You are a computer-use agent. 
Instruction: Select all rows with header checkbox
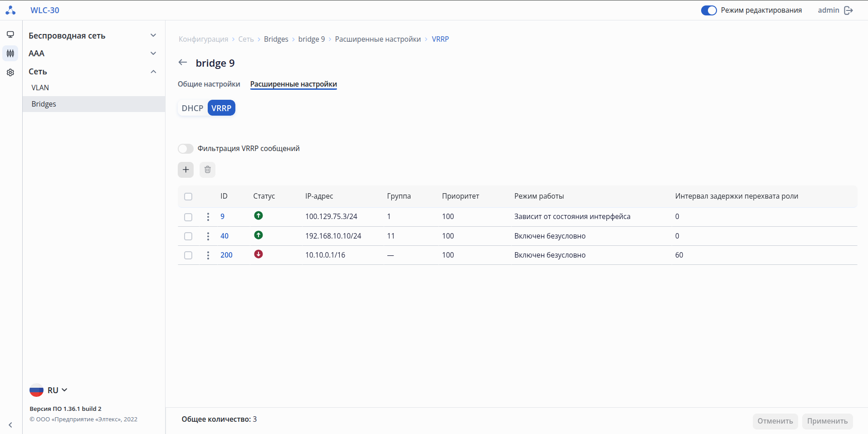point(188,196)
